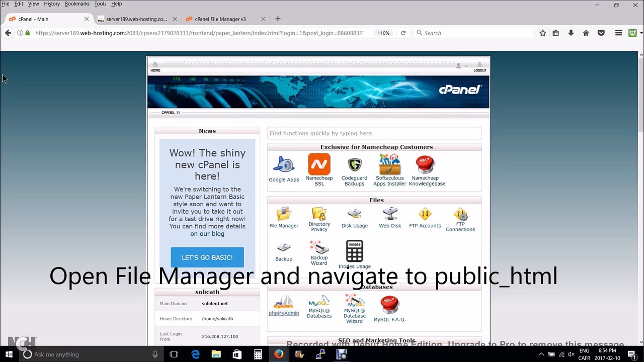Open the File menu
Viewport: 644px width, 362px height.
(x=5, y=4)
